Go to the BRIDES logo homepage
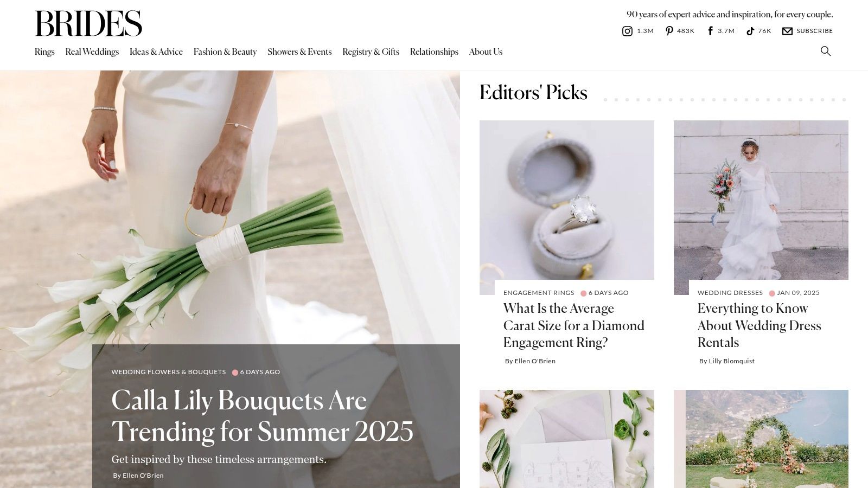The width and height of the screenshot is (868, 488). click(x=88, y=23)
